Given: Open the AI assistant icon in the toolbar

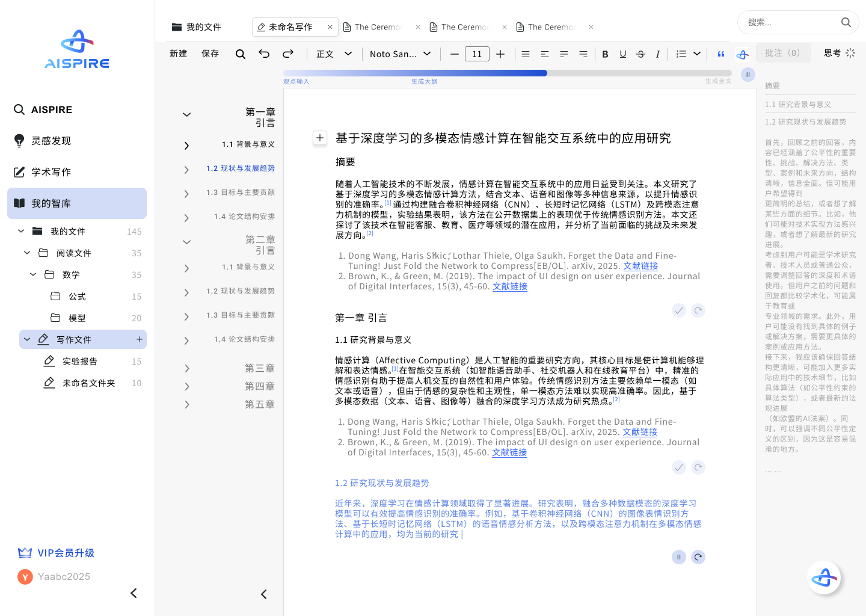Looking at the screenshot, I should tap(742, 54).
